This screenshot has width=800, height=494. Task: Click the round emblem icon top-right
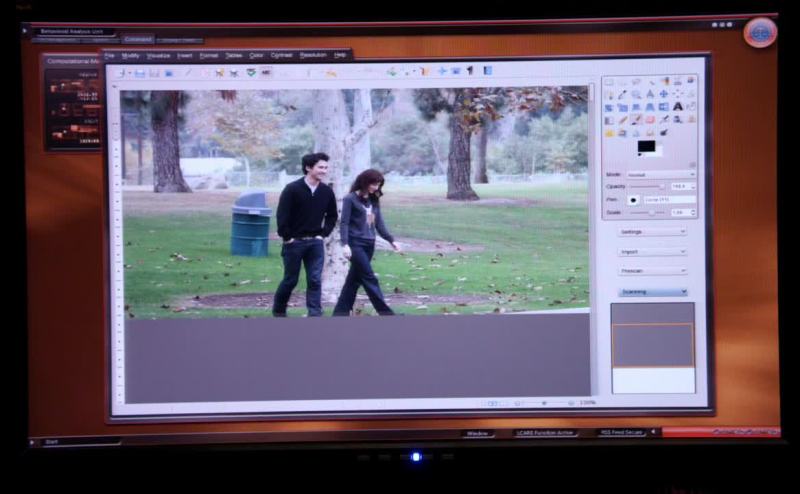pos(759,32)
